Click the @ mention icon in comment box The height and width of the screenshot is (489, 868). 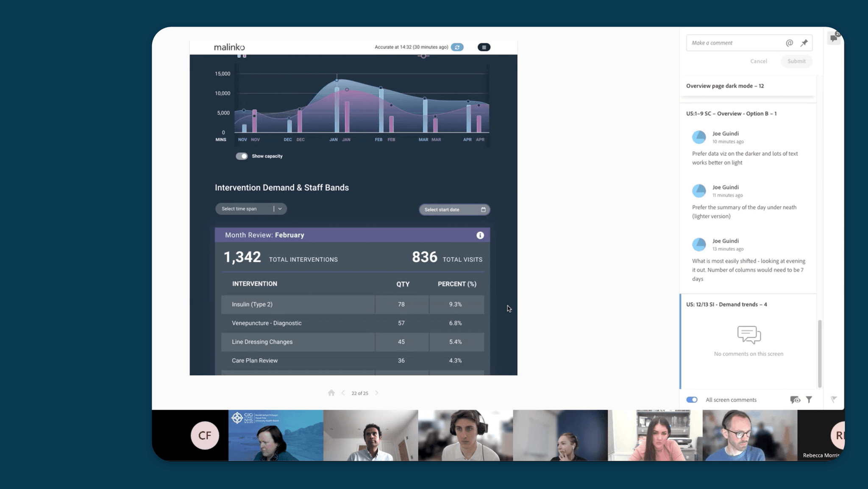[789, 43]
